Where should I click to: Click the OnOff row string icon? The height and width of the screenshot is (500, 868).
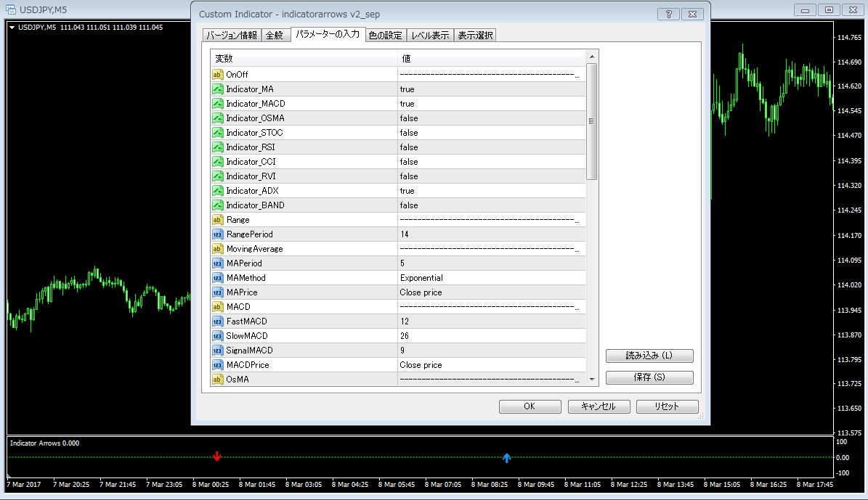[x=218, y=75]
